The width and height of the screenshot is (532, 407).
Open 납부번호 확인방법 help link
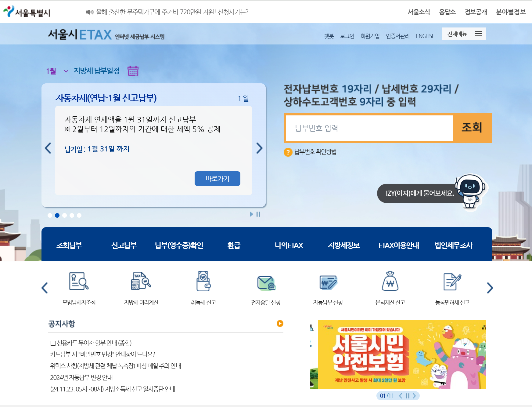pos(315,152)
